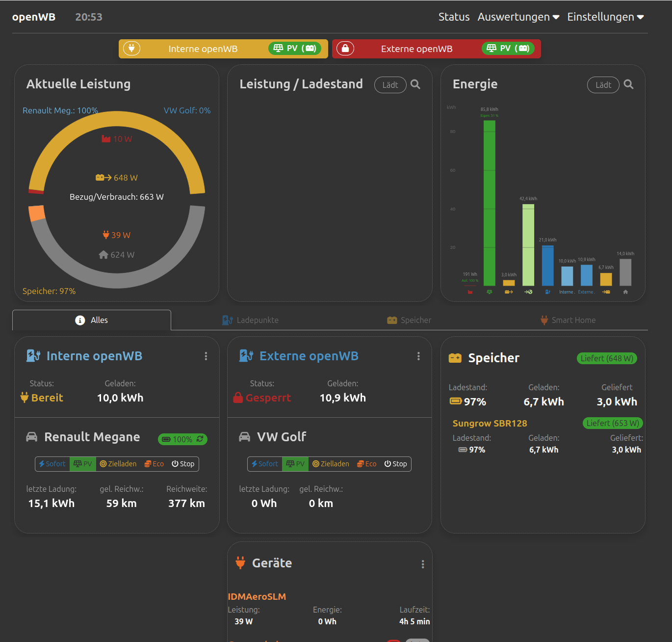Select Eco charge mode for VW Golf
The height and width of the screenshot is (642, 672).
[366, 464]
